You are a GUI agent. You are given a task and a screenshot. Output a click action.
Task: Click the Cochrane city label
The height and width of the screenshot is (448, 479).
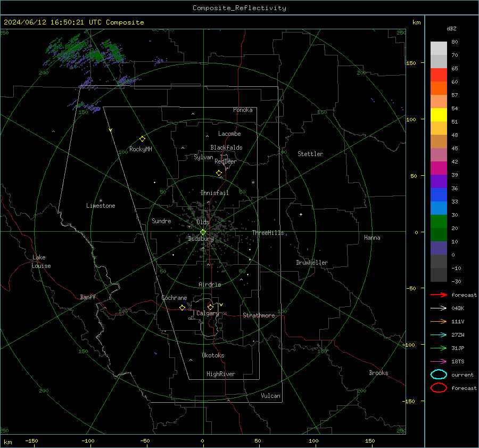(174, 298)
